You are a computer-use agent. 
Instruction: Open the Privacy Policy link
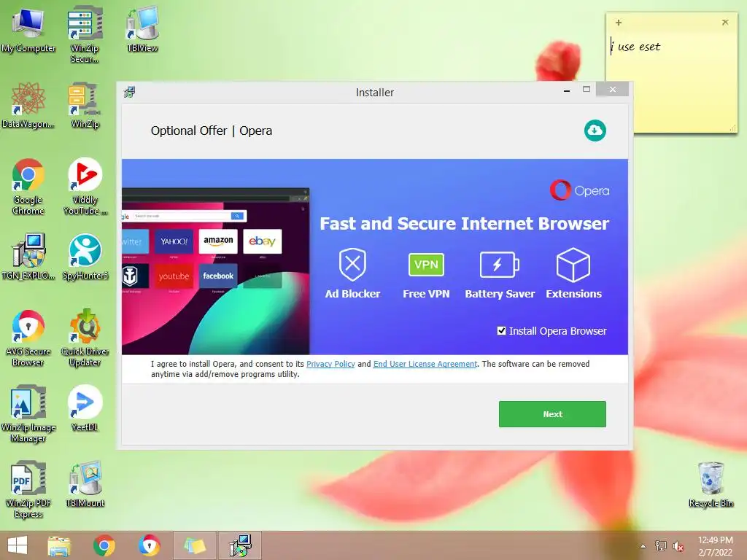coord(330,364)
